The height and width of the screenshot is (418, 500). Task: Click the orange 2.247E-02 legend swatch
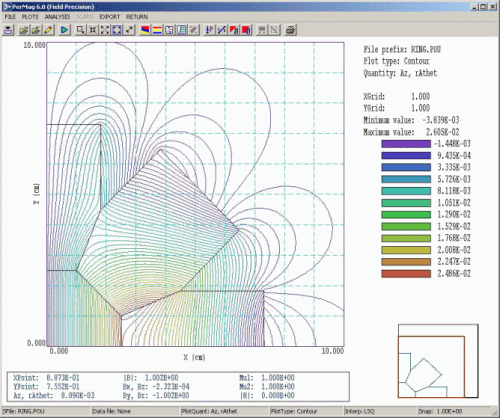click(406, 262)
